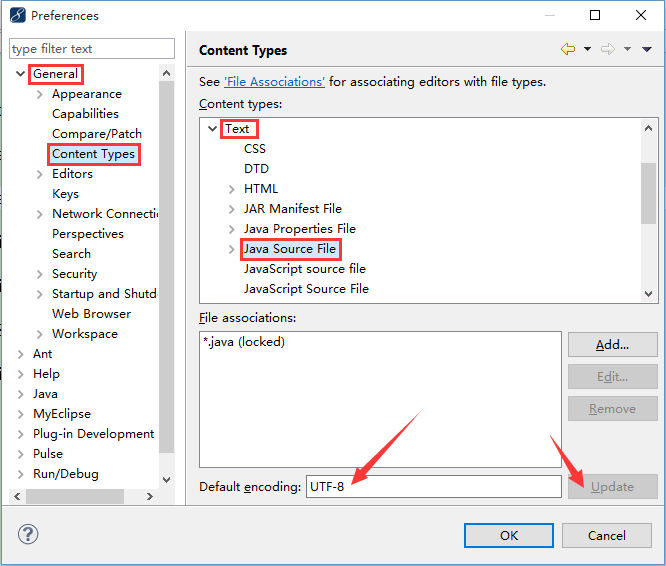Select Perspectives preference page
666x566 pixels.
[88, 234]
